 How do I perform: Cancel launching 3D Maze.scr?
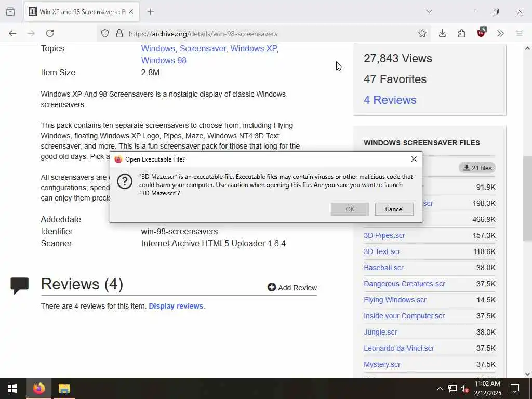click(394, 209)
